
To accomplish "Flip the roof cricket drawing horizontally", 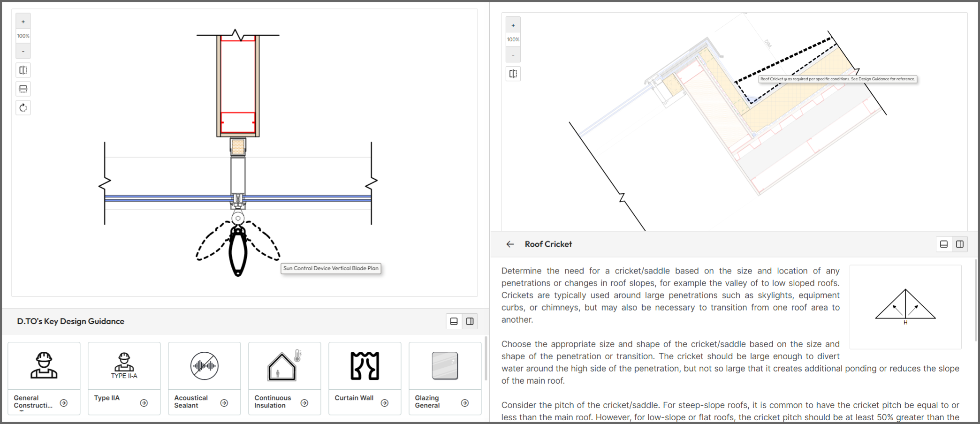I will point(513,74).
